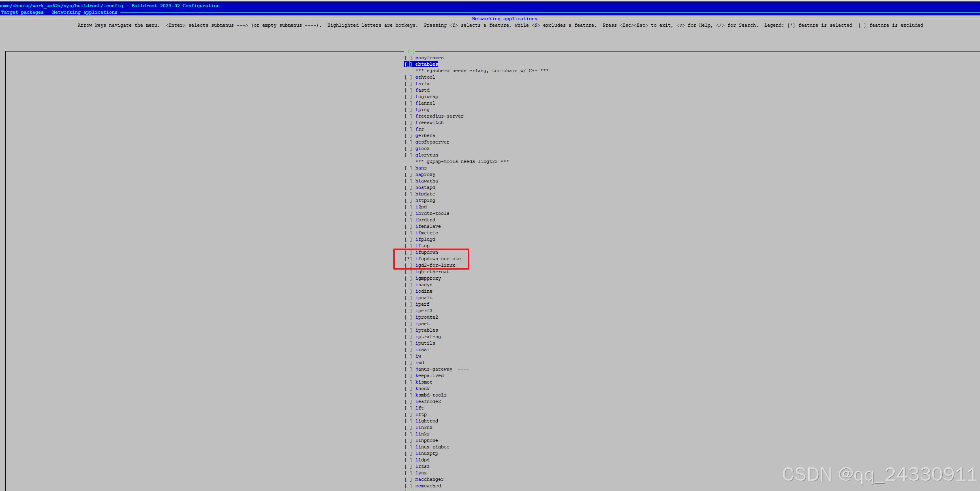Enable the ethtool package
Screen dimensions: 980x491
(x=409, y=77)
